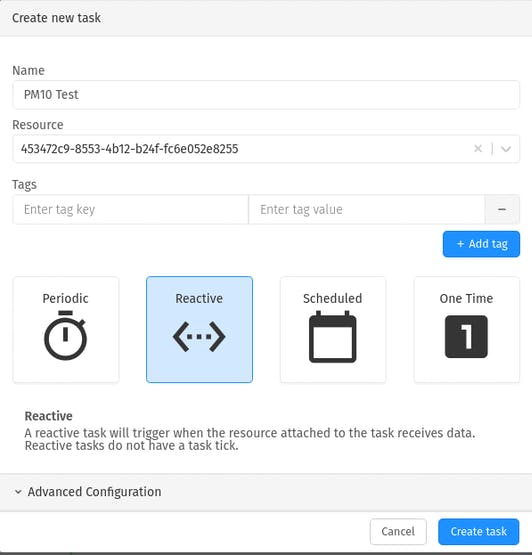Image resolution: width=532 pixels, height=555 pixels.
Task: Expand the Advanced Configuration section
Action: (x=266, y=492)
